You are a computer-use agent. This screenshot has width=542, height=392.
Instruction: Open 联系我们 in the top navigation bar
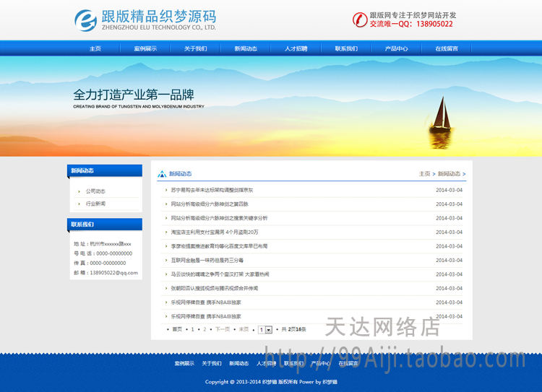click(x=346, y=48)
